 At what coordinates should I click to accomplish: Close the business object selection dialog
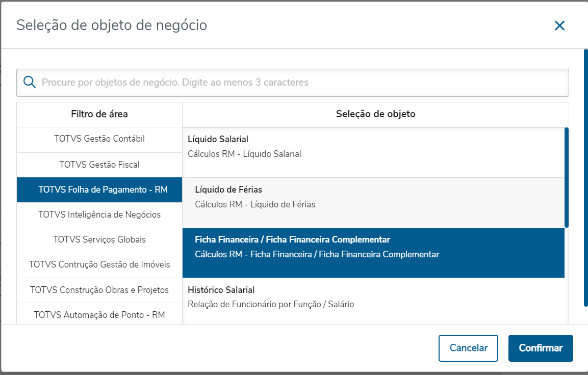(x=559, y=25)
